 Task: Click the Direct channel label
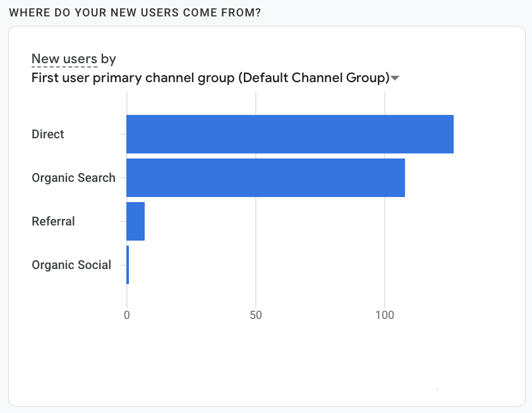coord(48,134)
